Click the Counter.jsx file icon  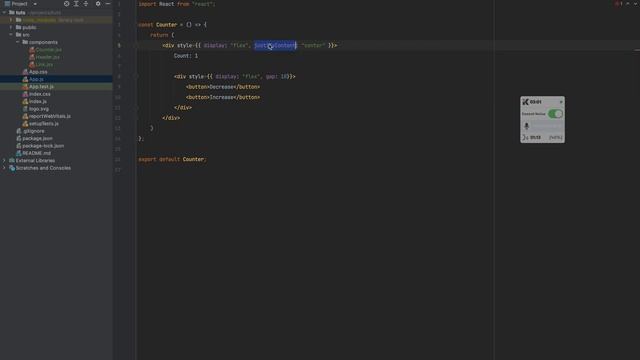pos(32,50)
